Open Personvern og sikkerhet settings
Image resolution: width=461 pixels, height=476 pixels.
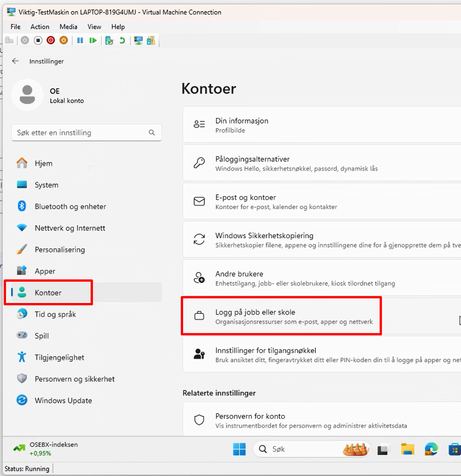point(86,379)
